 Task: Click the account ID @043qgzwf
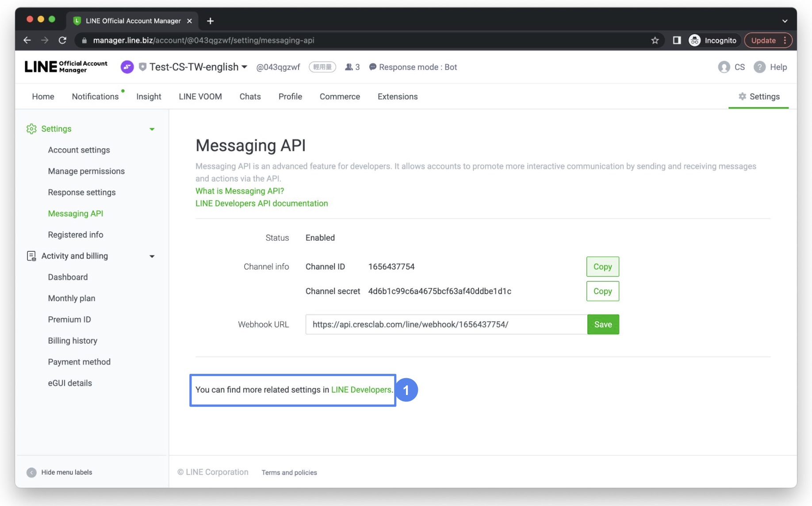(x=278, y=67)
